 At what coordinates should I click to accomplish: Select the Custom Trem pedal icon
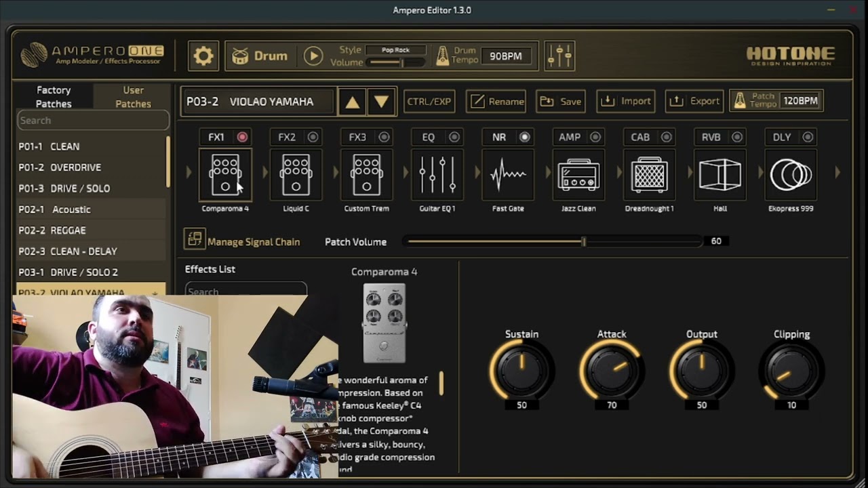tap(367, 176)
